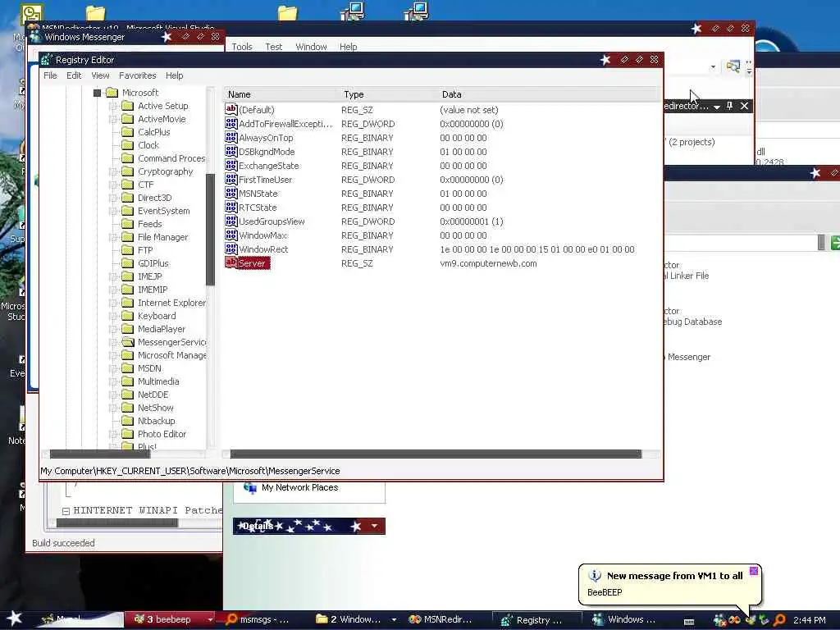The width and height of the screenshot is (840, 630).
Task: Collapse the HINTERNET WINAPI code region
Action: click(x=66, y=511)
